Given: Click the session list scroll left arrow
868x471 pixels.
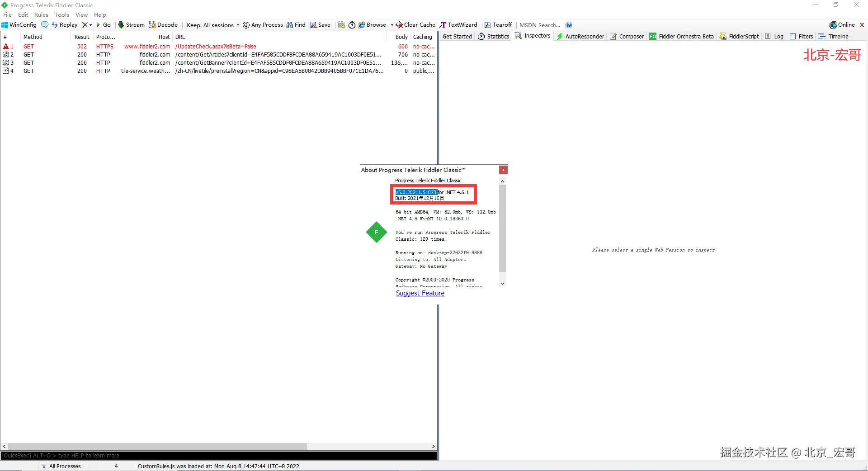Looking at the screenshot, I should point(4,446).
